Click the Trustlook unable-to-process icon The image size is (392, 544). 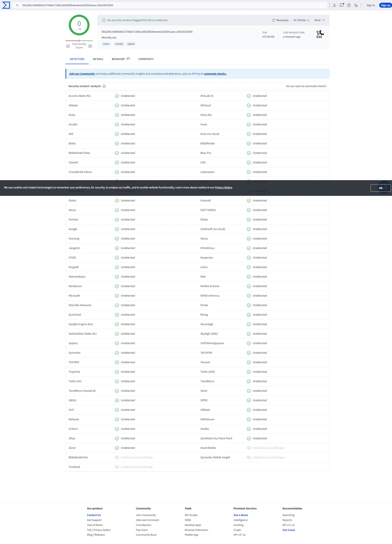(117, 467)
